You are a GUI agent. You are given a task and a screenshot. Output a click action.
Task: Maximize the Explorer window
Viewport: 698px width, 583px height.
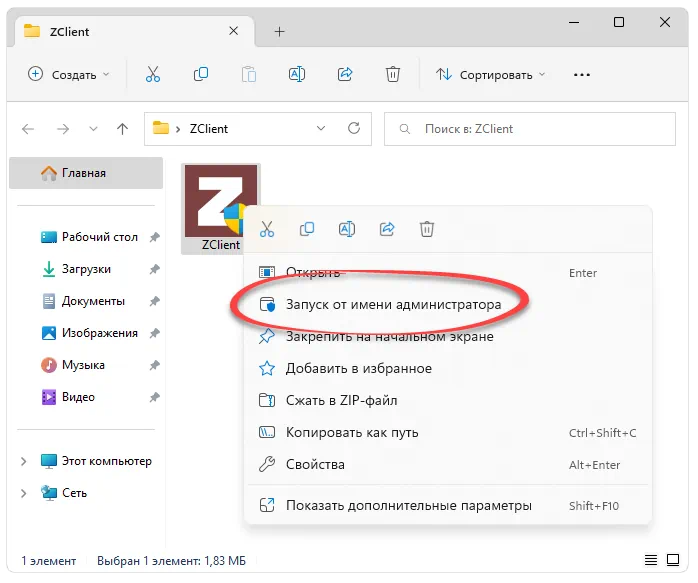click(619, 22)
